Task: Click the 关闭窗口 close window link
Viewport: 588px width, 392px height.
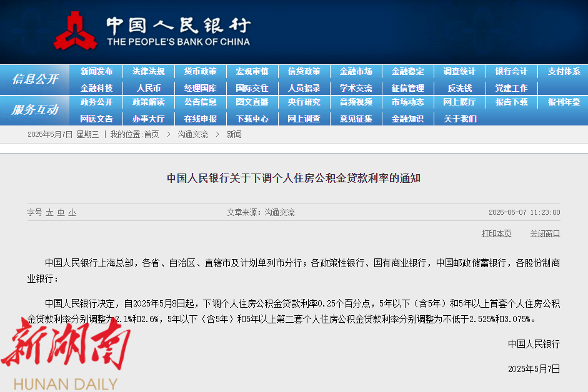Action: 545,233
